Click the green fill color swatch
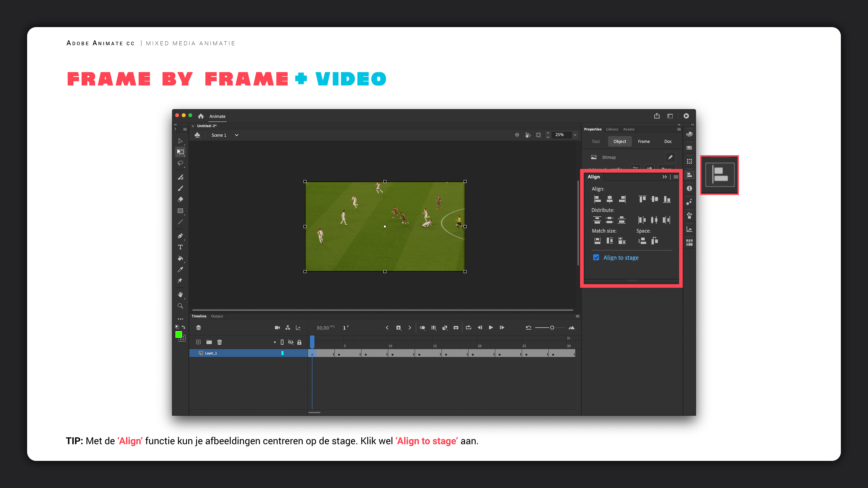 pyautogui.click(x=179, y=334)
